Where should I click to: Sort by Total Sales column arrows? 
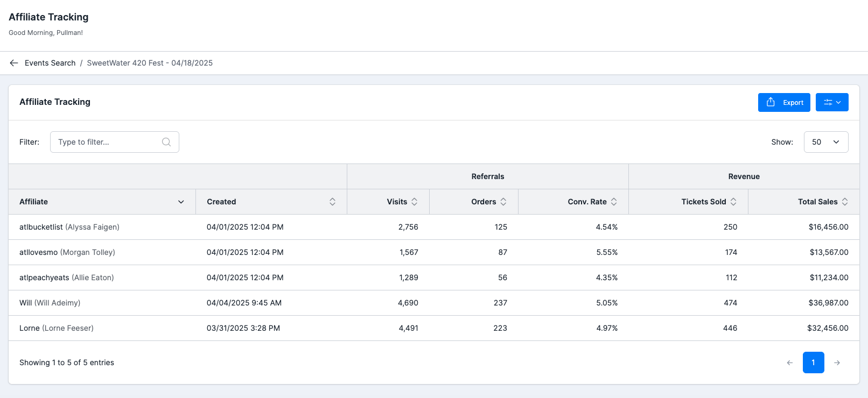845,202
